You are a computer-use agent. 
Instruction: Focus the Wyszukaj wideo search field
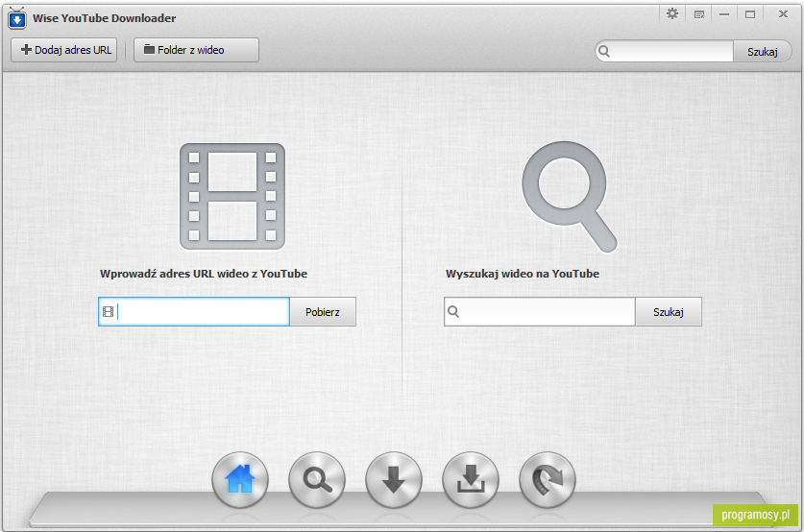540,312
